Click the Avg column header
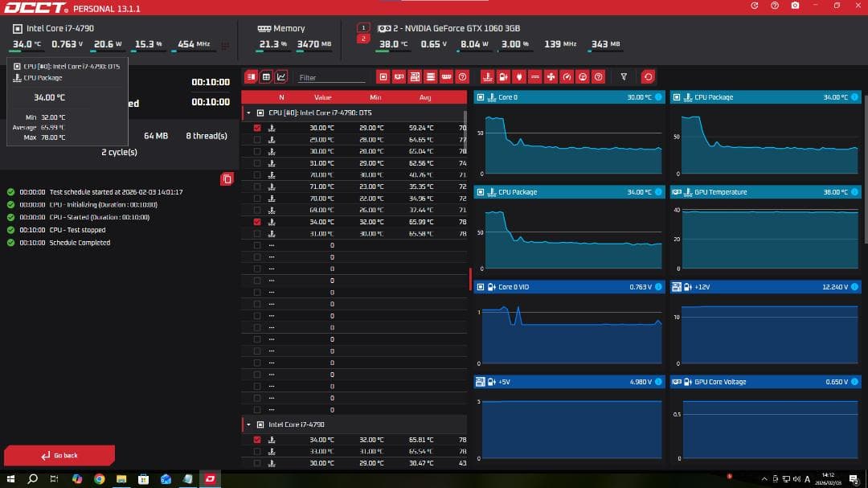The image size is (868, 488). (425, 97)
